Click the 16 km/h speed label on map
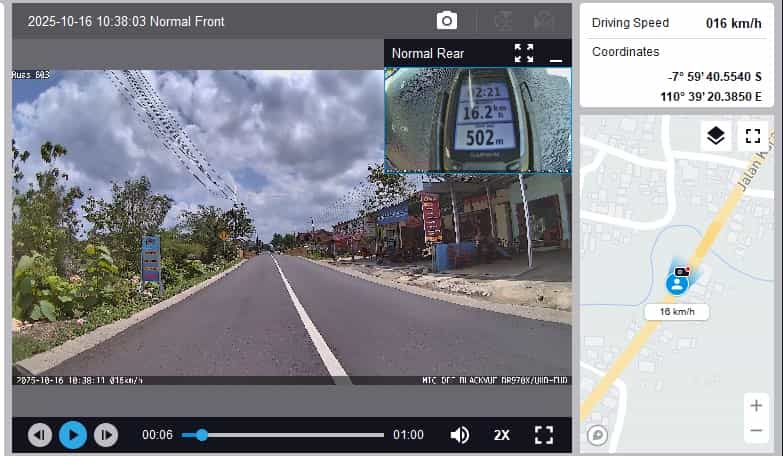The image size is (783, 456). [677, 312]
